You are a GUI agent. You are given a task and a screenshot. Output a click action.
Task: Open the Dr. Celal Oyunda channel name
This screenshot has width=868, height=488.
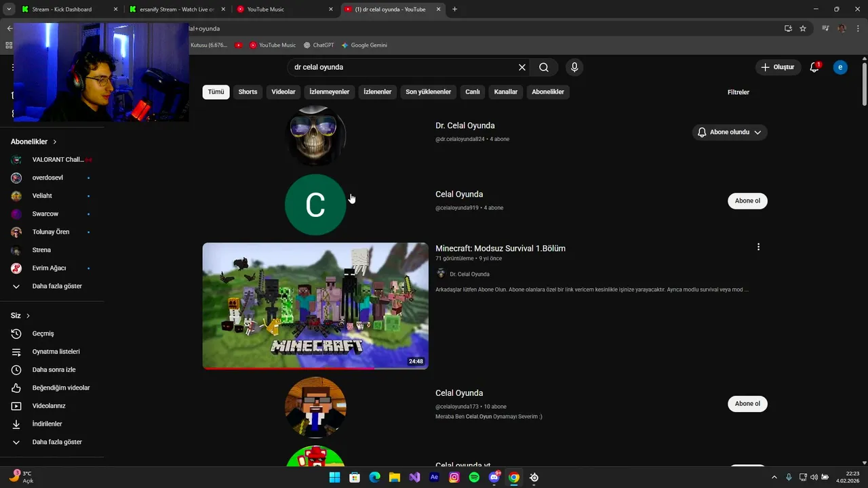(465, 125)
